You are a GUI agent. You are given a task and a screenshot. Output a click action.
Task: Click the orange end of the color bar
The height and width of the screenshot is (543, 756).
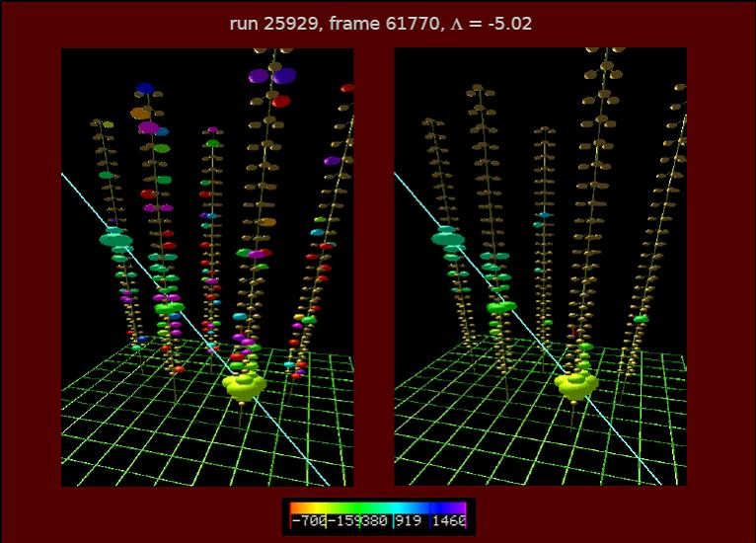(x=293, y=507)
